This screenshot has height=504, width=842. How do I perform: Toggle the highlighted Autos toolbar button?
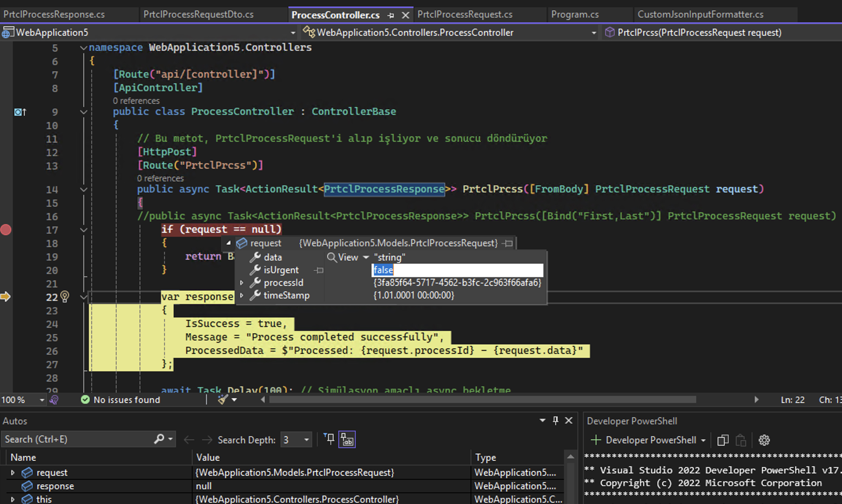coord(347,439)
